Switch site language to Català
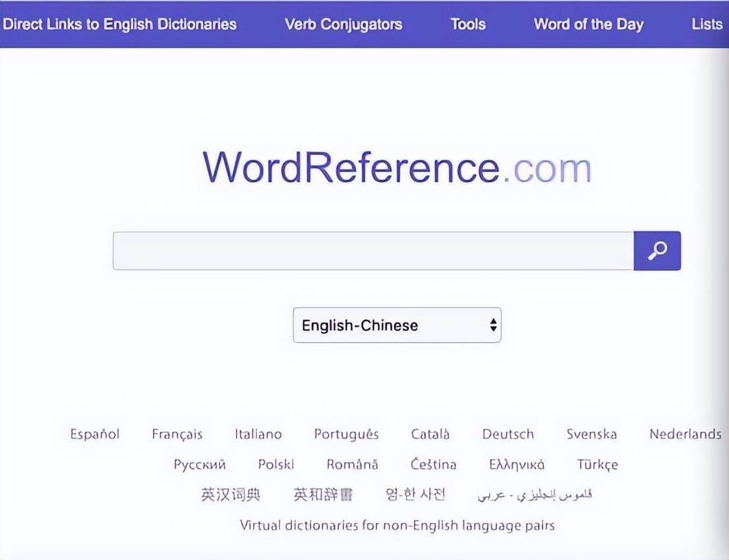729x560 pixels. (430, 434)
